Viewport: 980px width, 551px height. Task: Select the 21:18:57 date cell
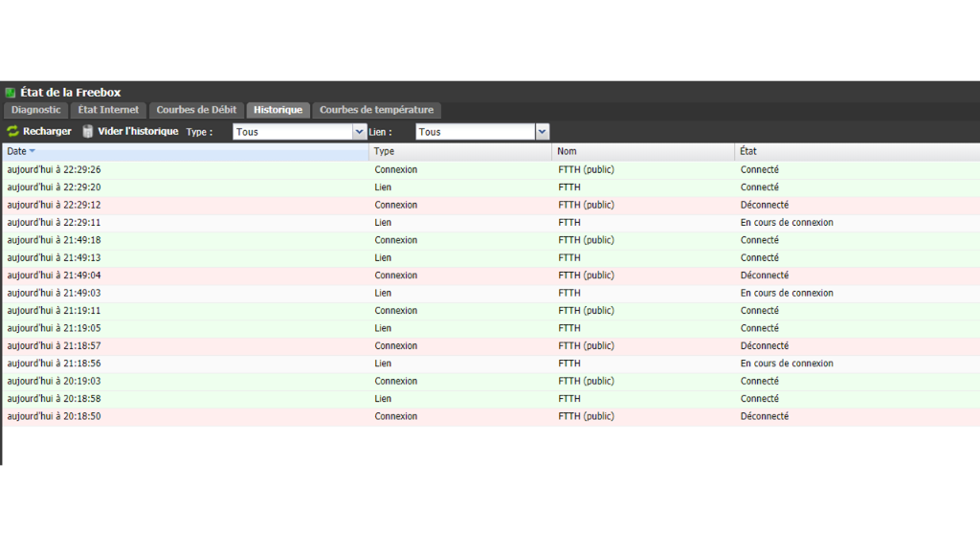point(54,346)
